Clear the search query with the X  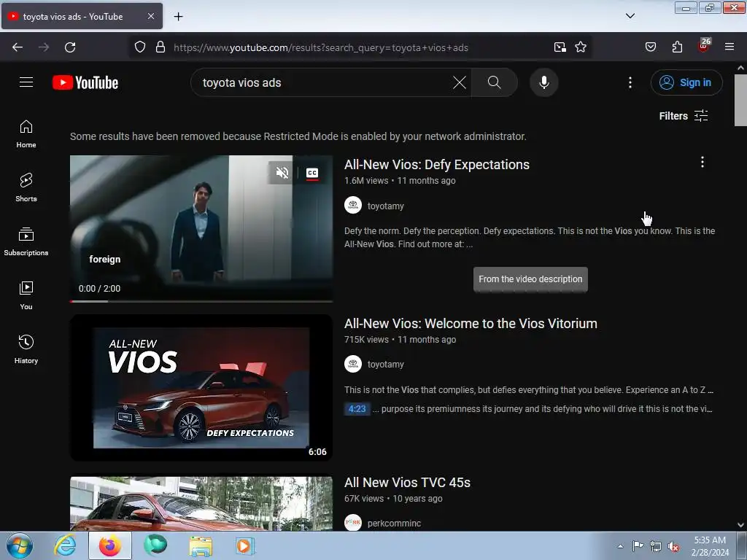[460, 82]
